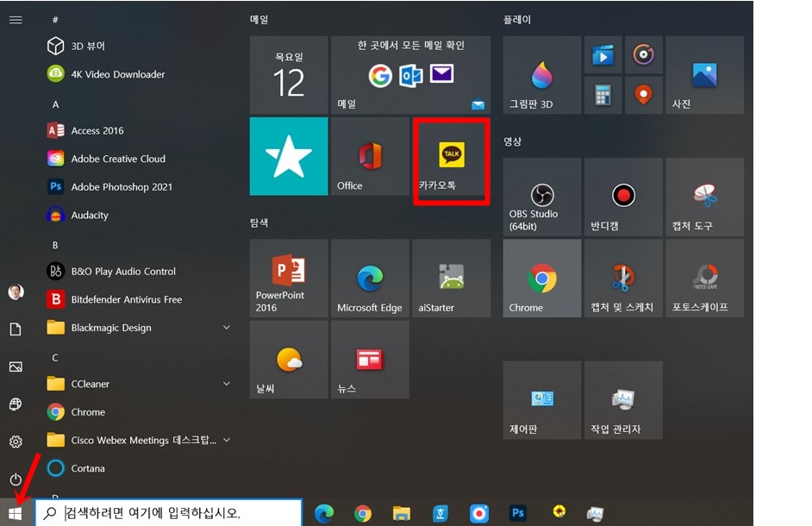The height and width of the screenshot is (526, 812).
Task: Expand the Start menu hamburger navigation
Action: (16, 20)
